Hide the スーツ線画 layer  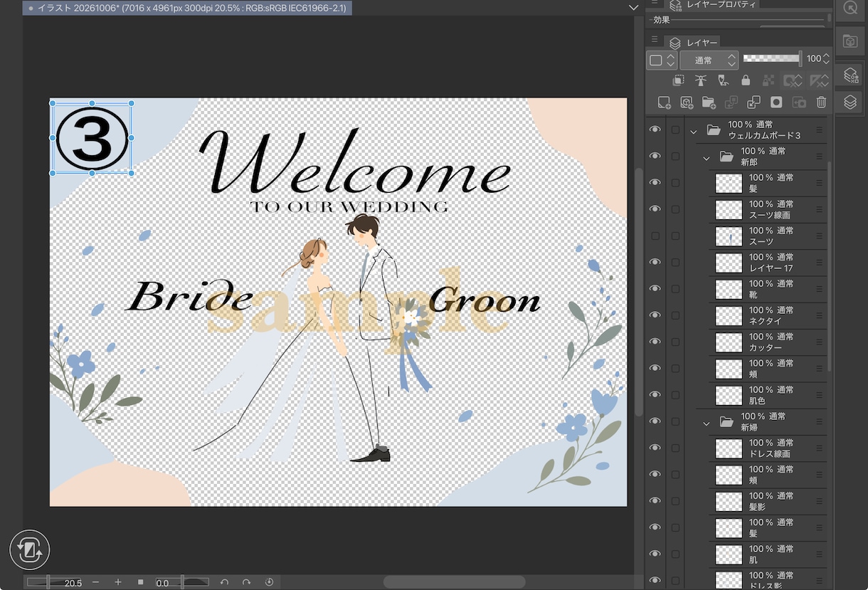coord(655,209)
